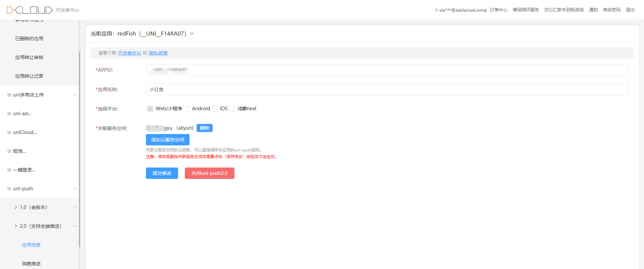Open the 开发者协议 link
This screenshot has height=269, width=644.
[x=129, y=53]
